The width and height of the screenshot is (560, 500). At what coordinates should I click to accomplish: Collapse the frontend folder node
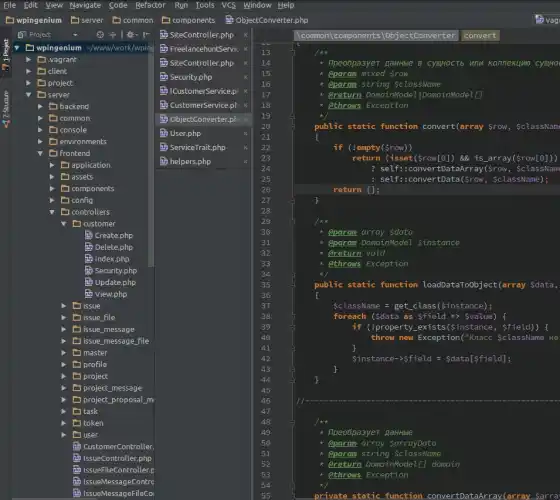click(x=40, y=153)
